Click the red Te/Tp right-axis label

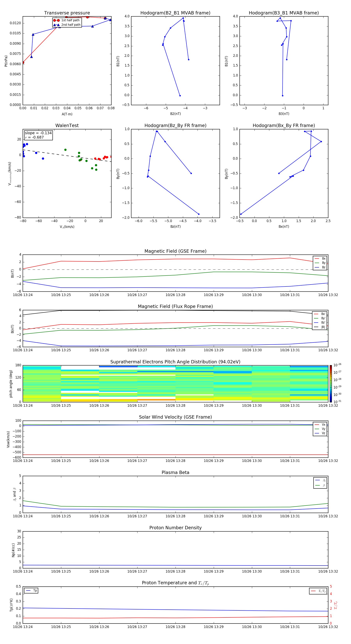pos(336,605)
